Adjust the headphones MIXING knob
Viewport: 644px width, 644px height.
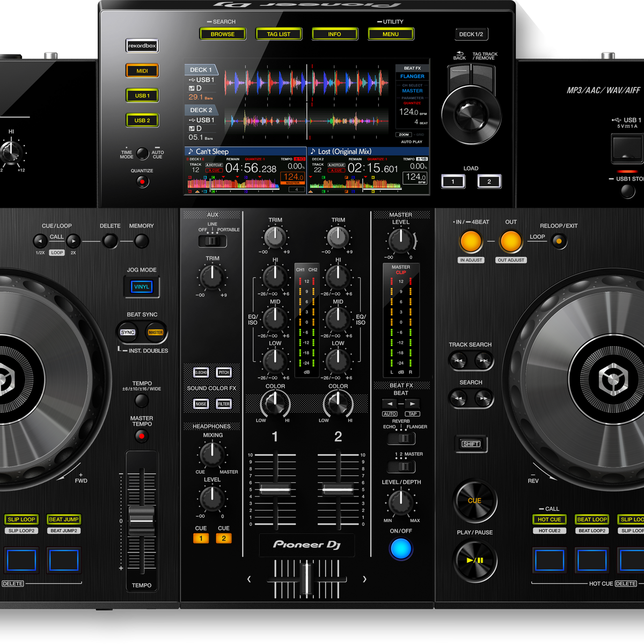212,455
